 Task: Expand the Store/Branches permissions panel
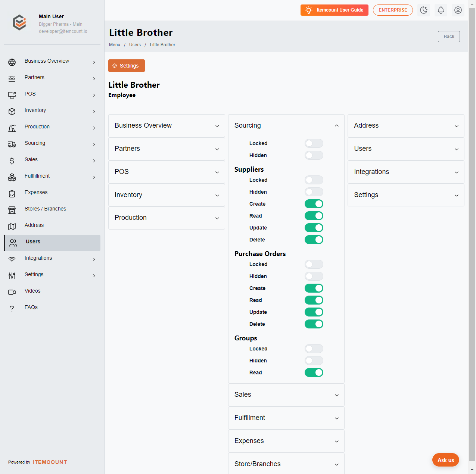click(x=286, y=464)
